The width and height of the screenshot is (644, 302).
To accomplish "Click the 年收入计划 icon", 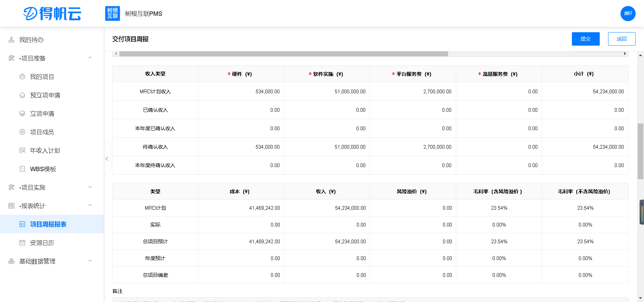I will pyautogui.click(x=22, y=150).
